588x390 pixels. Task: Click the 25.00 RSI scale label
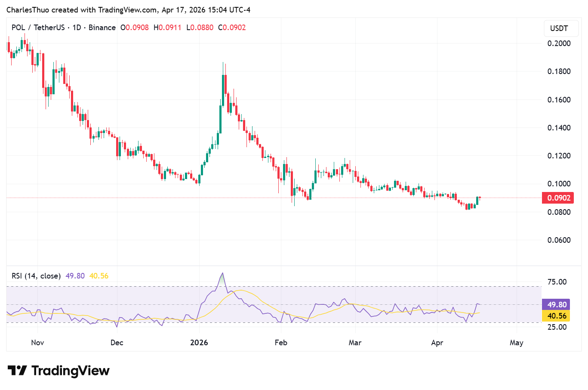tap(557, 327)
